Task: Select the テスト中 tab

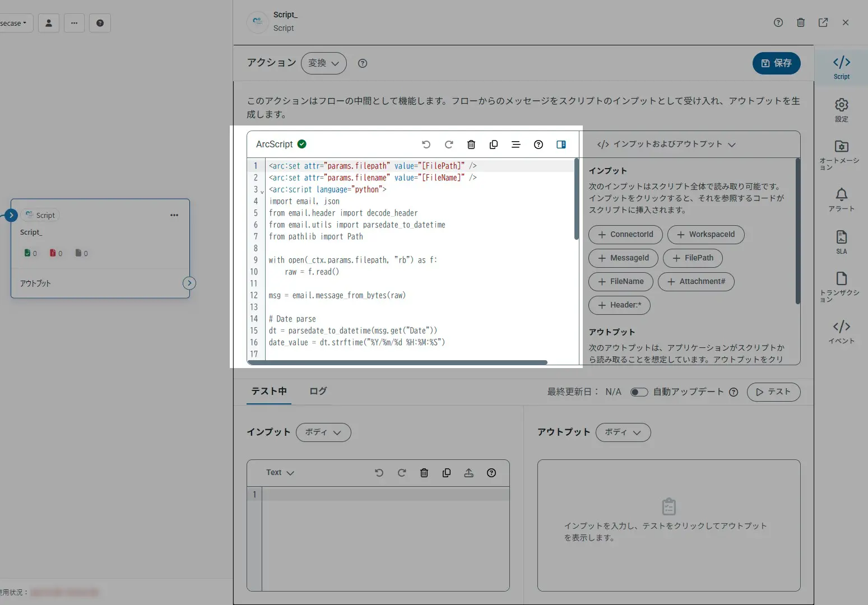Action: (268, 391)
